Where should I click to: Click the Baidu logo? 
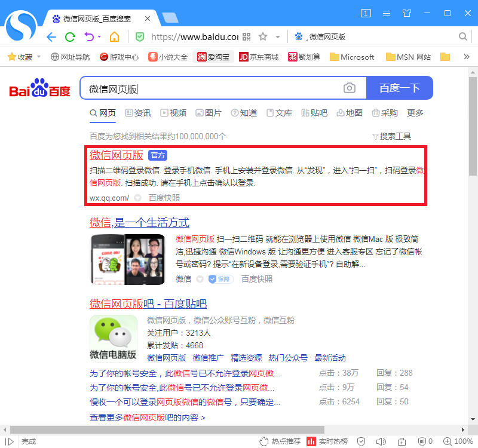coord(39,88)
